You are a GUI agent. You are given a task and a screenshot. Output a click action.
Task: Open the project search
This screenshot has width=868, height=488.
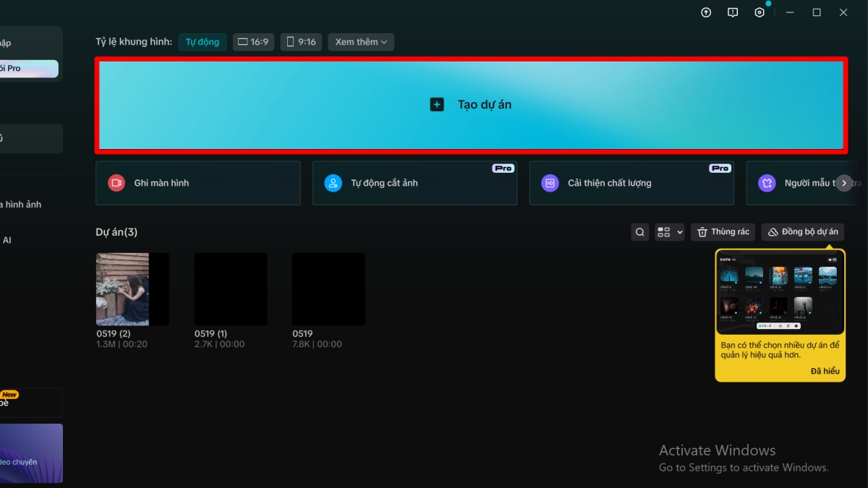click(x=639, y=231)
